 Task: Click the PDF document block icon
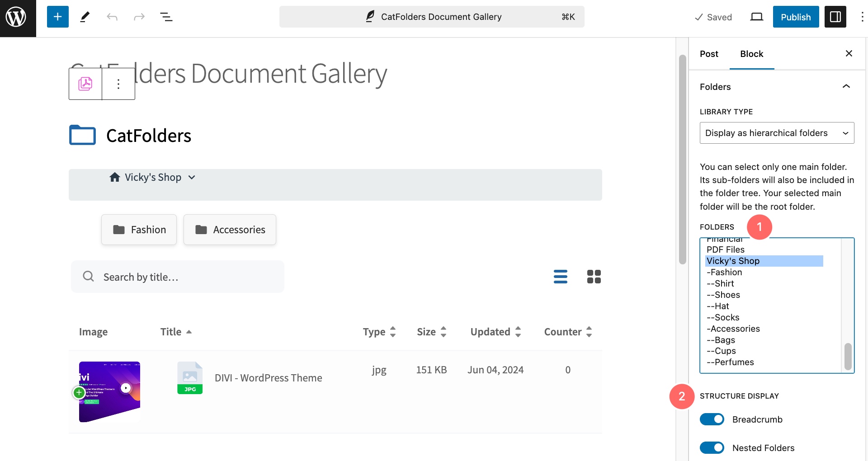tap(85, 84)
